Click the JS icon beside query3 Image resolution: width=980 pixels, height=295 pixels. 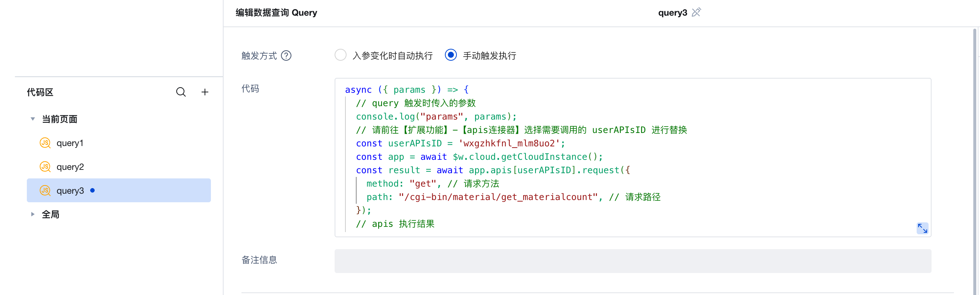[45, 190]
